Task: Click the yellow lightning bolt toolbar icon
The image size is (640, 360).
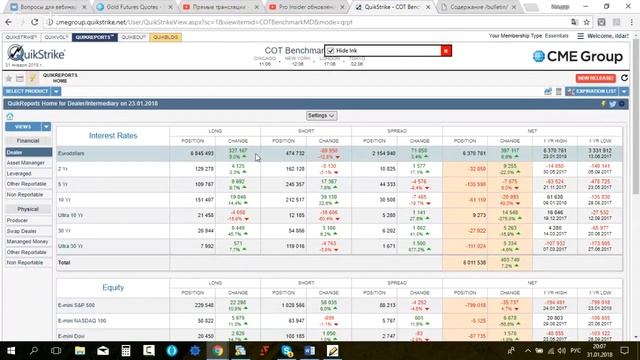Action: point(32,78)
